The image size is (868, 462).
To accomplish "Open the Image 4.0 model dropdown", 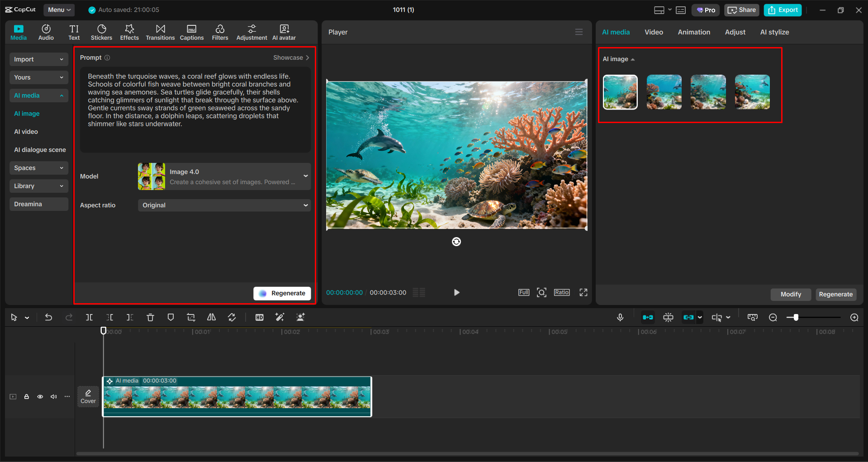I will pyautogui.click(x=224, y=176).
